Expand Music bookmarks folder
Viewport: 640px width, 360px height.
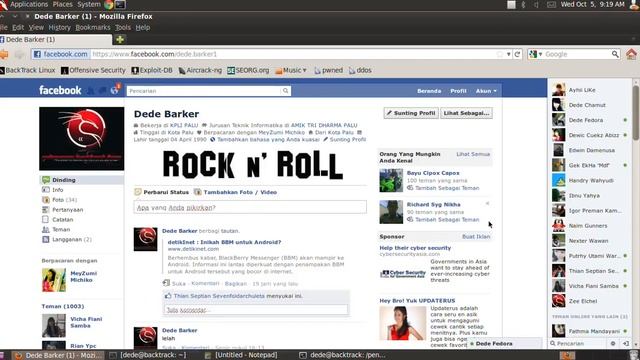click(x=291, y=70)
